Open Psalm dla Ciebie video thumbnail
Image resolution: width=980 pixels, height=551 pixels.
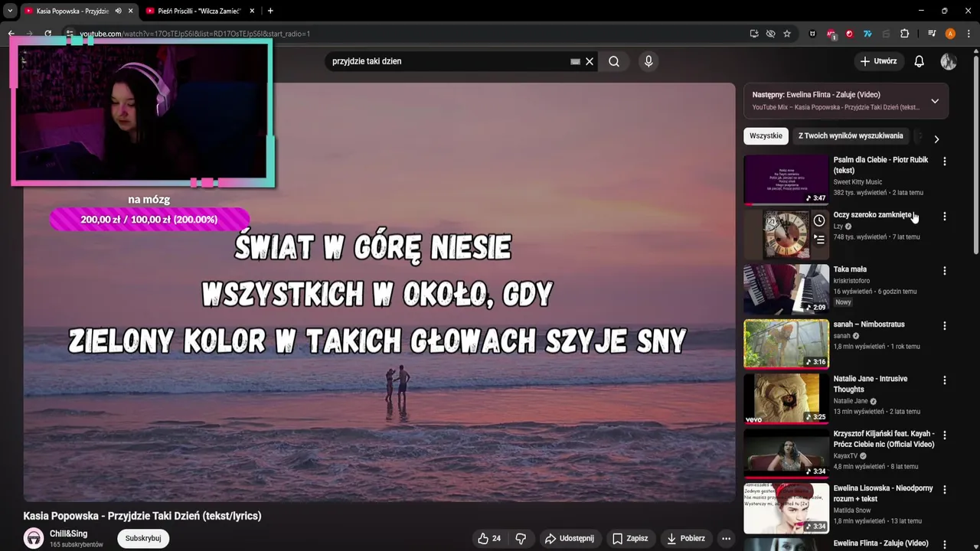coord(786,180)
